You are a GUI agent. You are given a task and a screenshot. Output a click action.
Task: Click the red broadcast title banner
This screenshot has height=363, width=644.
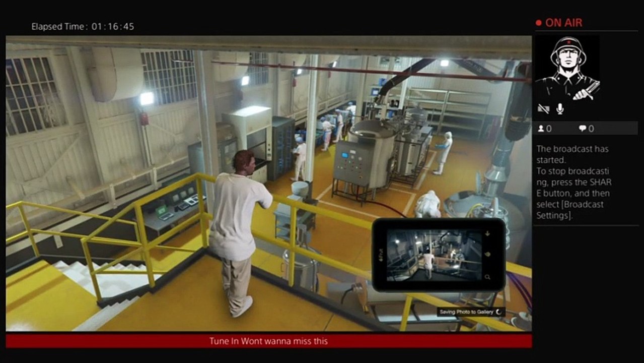[x=269, y=341]
